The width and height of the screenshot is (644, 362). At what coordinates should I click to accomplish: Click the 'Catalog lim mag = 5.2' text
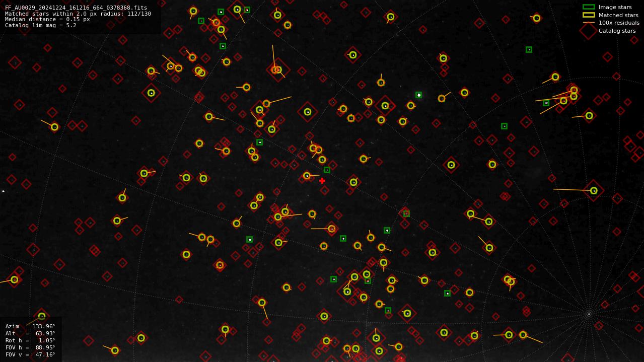(x=41, y=25)
